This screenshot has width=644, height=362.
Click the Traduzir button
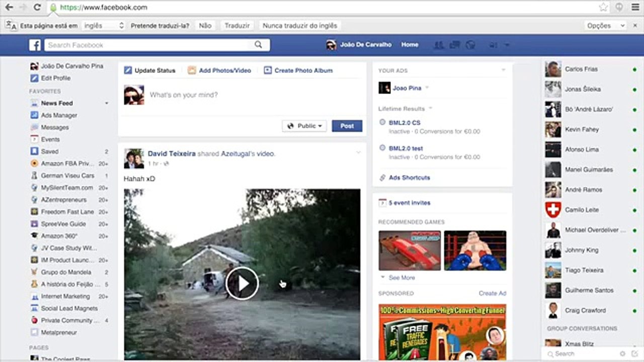[x=237, y=26]
